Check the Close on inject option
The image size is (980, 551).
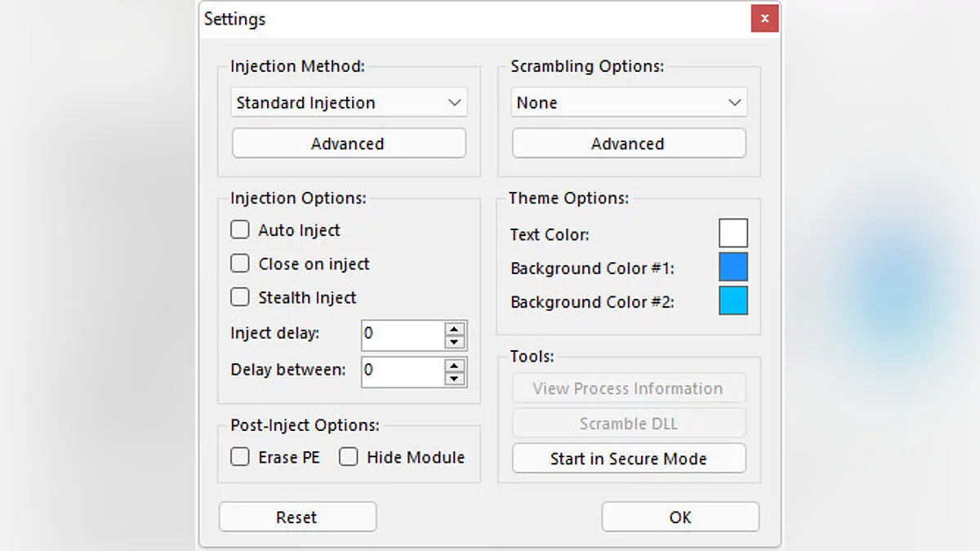point(240,263)
